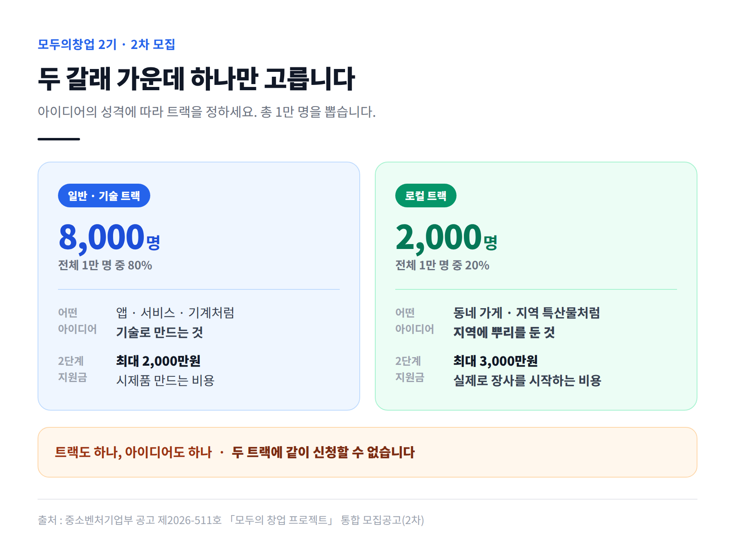Screen dimensions: 735x560
Task: Click the subtitle about choosing a track
Action: 207,111
